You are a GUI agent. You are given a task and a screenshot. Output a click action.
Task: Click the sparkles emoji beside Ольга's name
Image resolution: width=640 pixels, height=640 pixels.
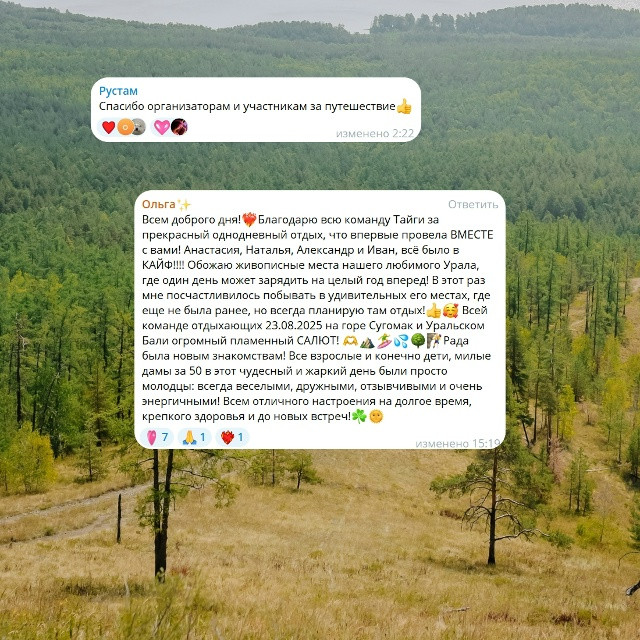pyautogui.click(x=184, y=204)
